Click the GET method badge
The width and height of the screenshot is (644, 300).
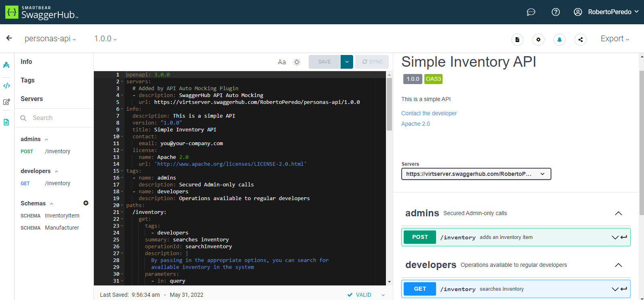tap(420, 289)
